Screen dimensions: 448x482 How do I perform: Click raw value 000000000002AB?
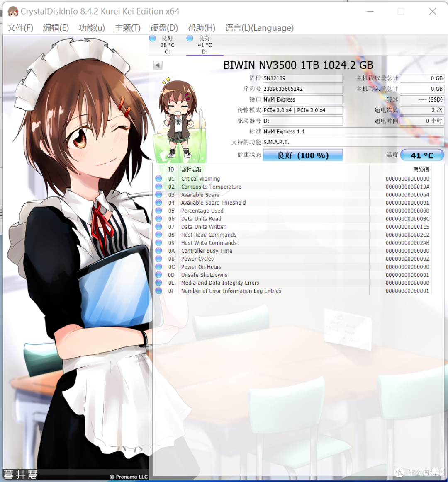(x=407, y=242)
